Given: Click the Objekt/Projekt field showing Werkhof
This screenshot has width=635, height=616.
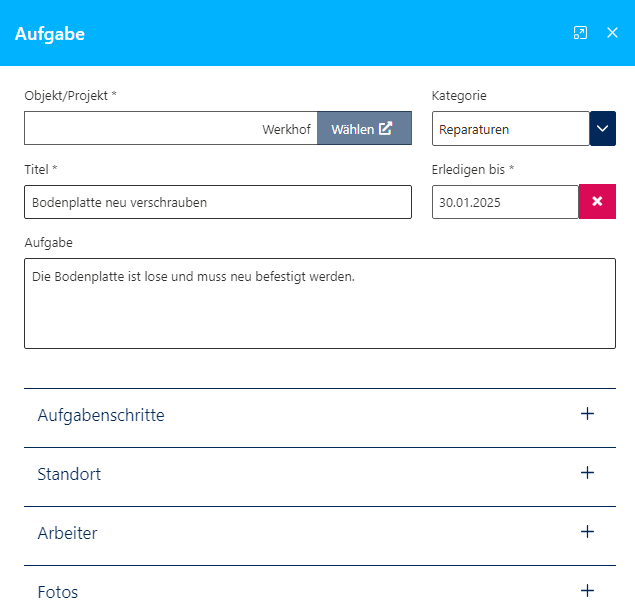Looking at the screenshot, I should pos(170,129).
